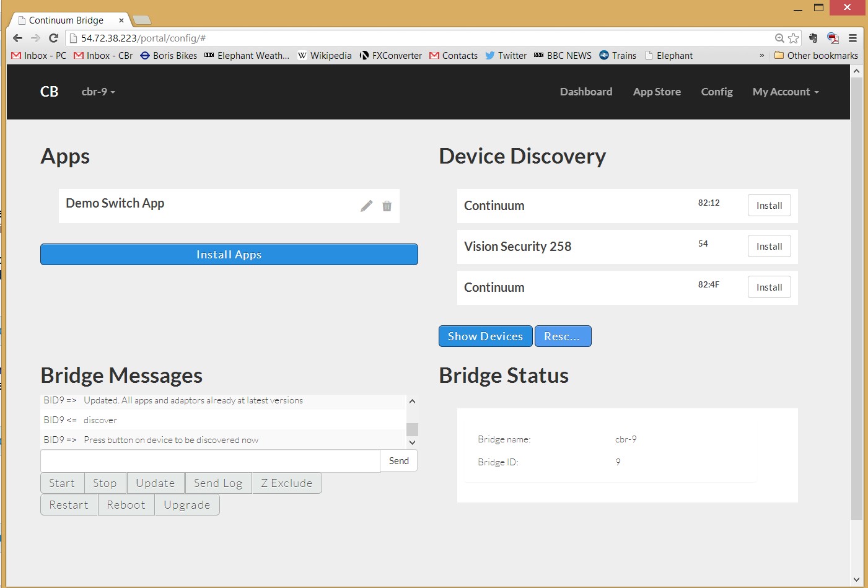
Task: Click the Bridge name value cbr-9
Action: point(626,439)
